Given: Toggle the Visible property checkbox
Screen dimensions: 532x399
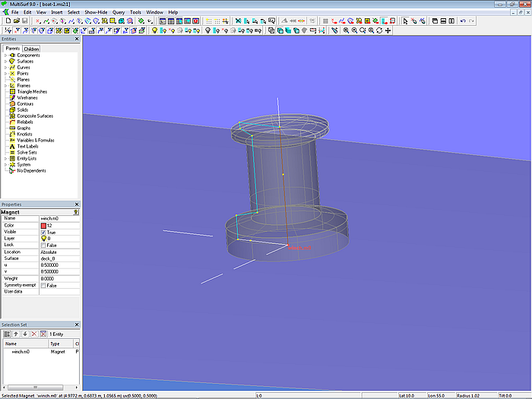Looking at the screenshot, I should 43,232.
